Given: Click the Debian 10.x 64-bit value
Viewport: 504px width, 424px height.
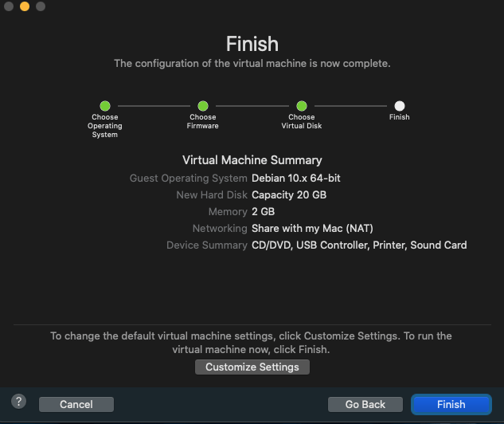Looking at the screenshot, I should 296,179.
